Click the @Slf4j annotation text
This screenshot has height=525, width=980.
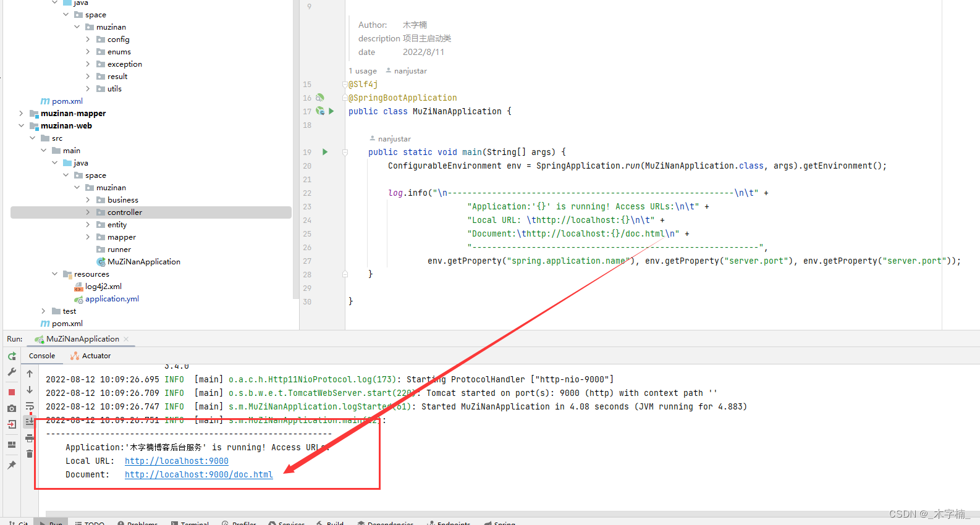tap(363, 84)
